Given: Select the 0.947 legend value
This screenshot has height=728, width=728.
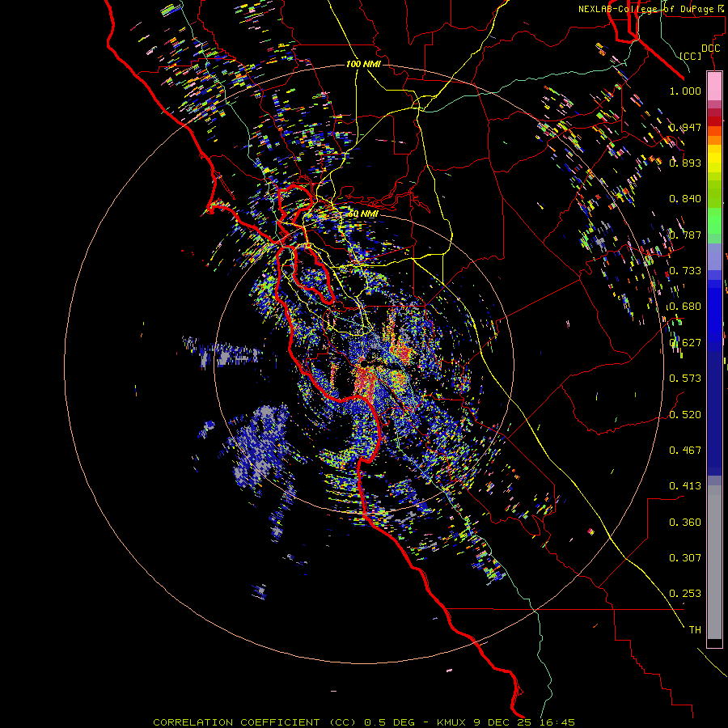Looking at the screenshot, I should (685, 127).
